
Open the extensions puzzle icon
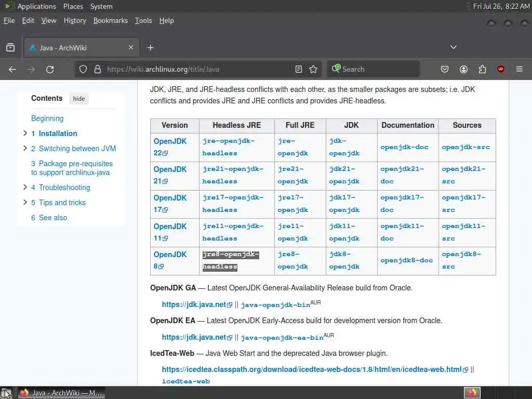click(482, 69)
